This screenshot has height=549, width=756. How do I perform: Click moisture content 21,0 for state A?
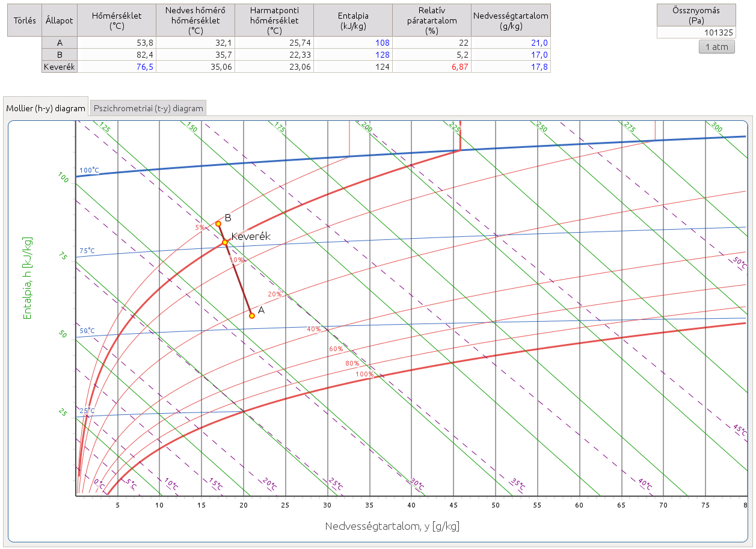[x=511, y=43]
